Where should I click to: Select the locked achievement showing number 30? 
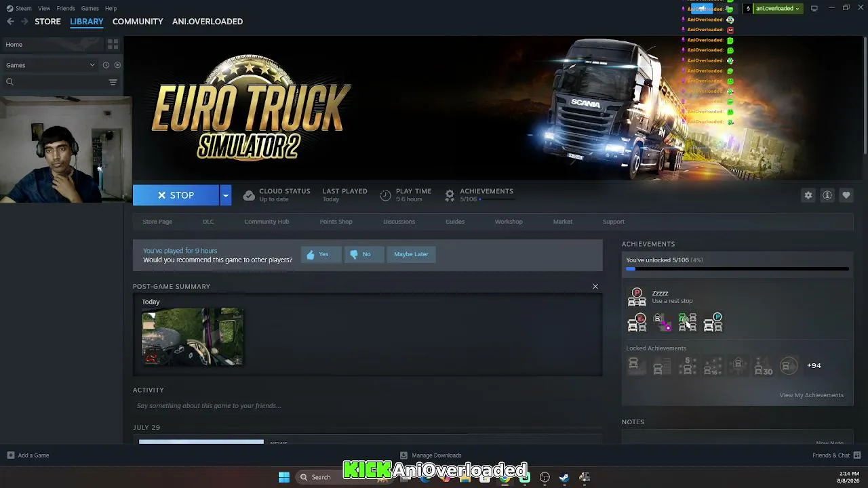click(764, 366)
